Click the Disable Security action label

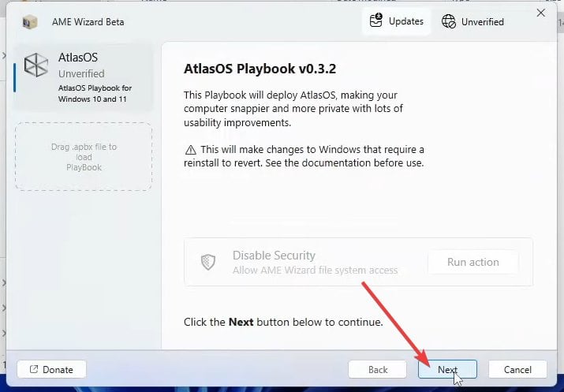pyautogui.click(x=274, y=256)
